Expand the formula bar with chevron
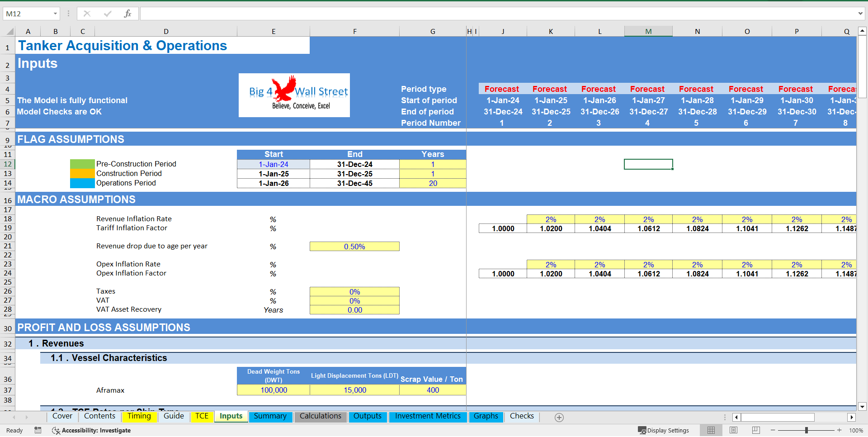This screenshot has height=437, width=868. [860, 14]
